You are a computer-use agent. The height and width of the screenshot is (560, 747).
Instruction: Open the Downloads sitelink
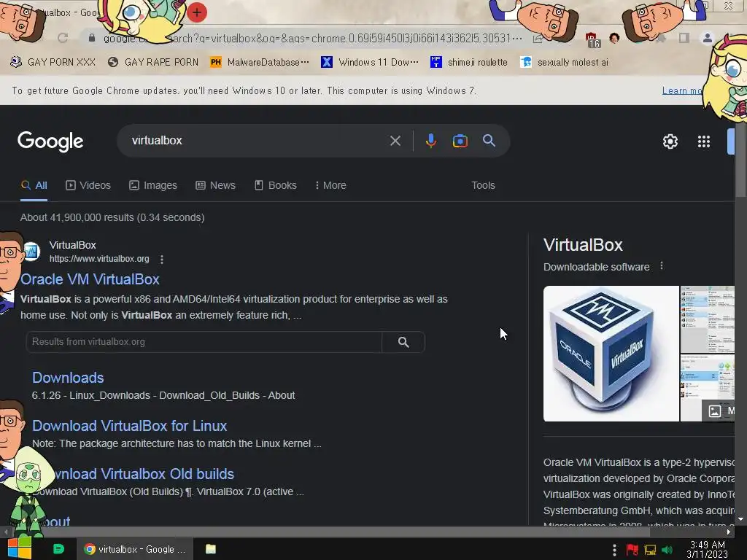pos(68,378)
